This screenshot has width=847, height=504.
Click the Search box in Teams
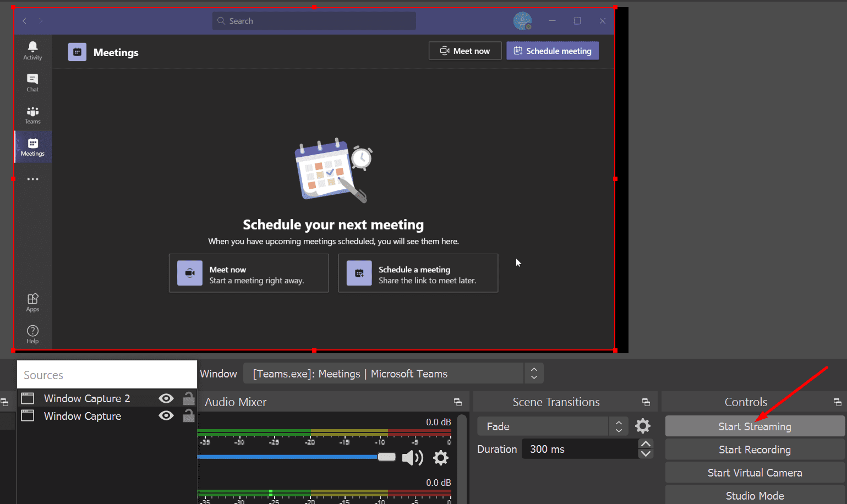pyautogui.click(x=314, y=21)
